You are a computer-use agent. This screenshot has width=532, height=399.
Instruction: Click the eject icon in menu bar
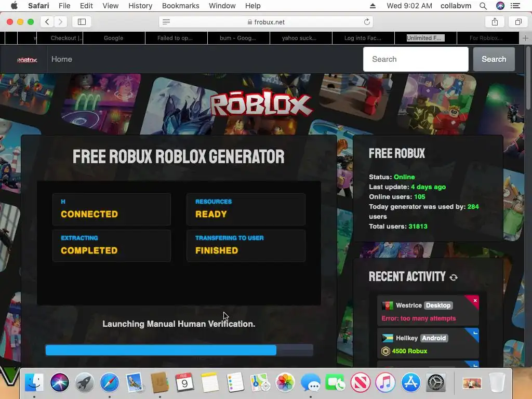(x=373, y=6)
